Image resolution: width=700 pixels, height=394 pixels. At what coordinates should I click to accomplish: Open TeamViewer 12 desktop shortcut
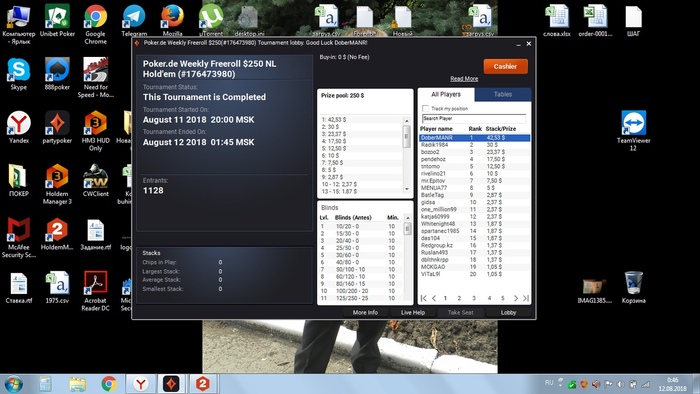(x=633, y=131)
